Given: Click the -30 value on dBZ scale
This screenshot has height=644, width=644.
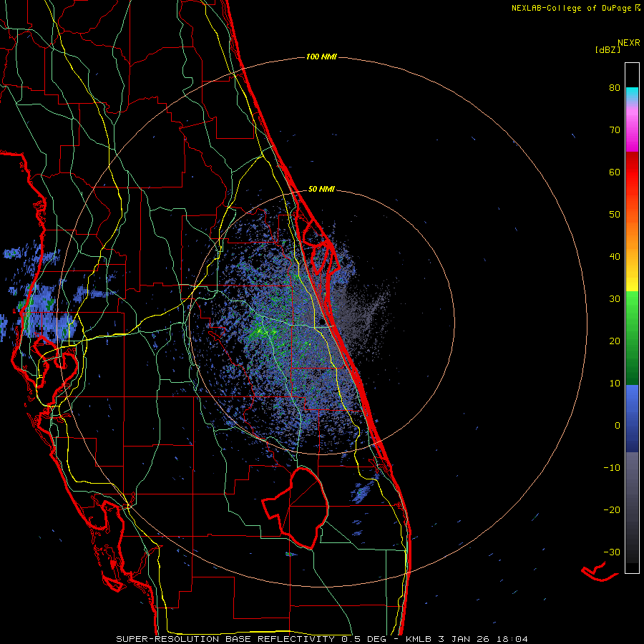Looking at the screenshot, I should [612, 552].
